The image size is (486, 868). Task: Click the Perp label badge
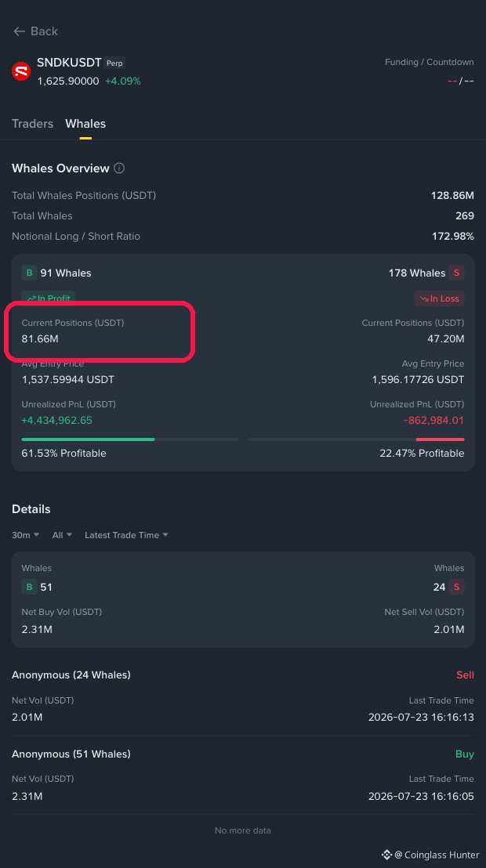pyautogui.click(x=114, y=63)
